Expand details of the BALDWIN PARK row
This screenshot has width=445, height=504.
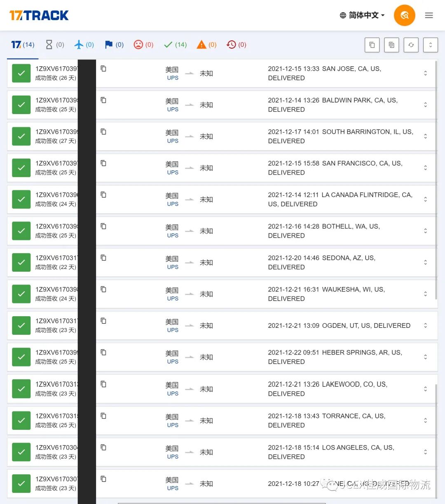[x=425, y=105]
